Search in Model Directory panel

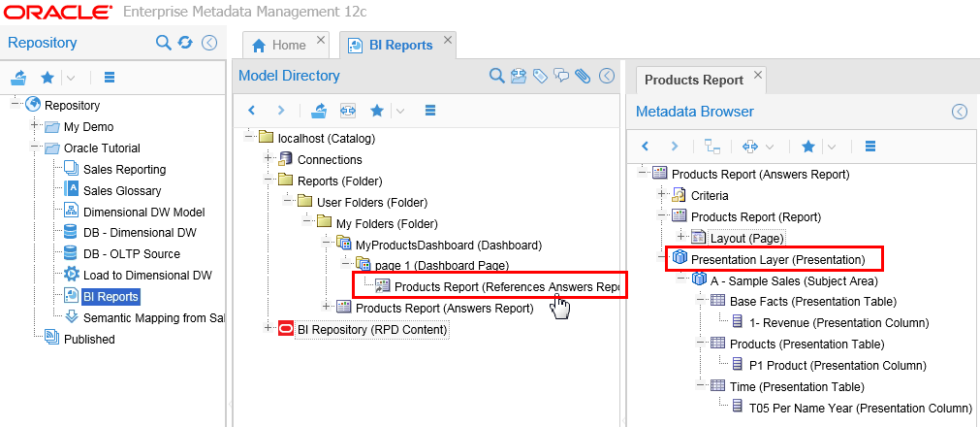coord(496,76)
